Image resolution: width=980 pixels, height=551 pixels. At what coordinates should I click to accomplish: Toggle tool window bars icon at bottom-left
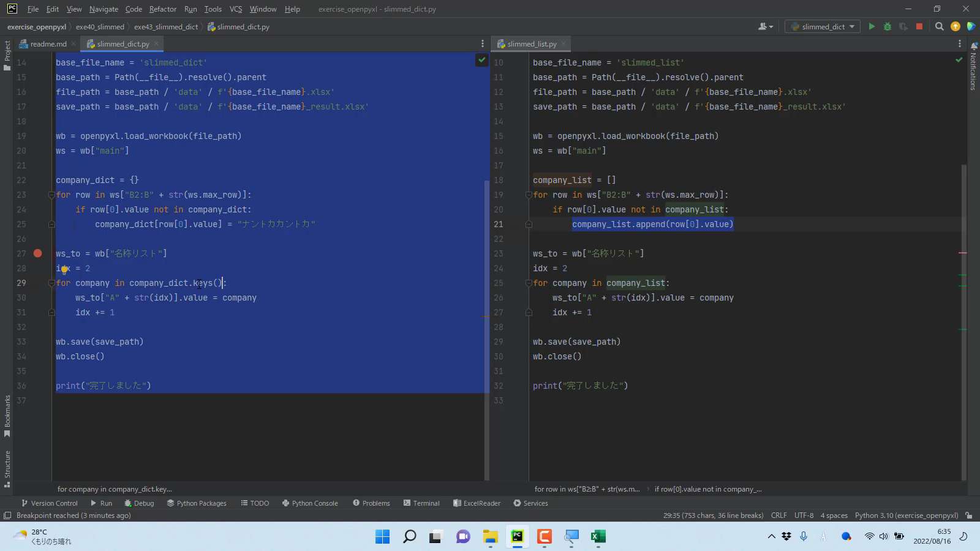pyautogui.click(x=7, y=515)
